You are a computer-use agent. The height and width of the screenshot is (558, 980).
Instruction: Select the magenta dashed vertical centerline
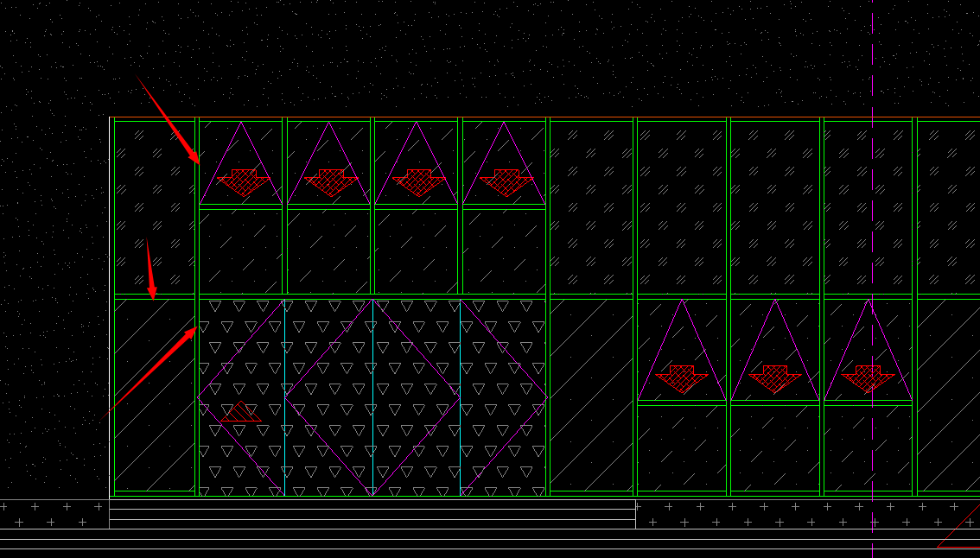tap(873, 279)
